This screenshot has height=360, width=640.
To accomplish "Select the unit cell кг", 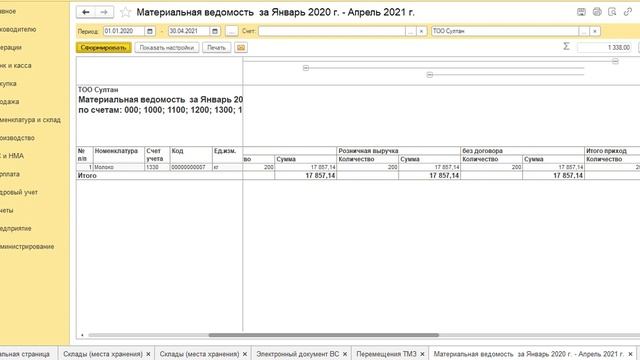I will pos(227,167).
